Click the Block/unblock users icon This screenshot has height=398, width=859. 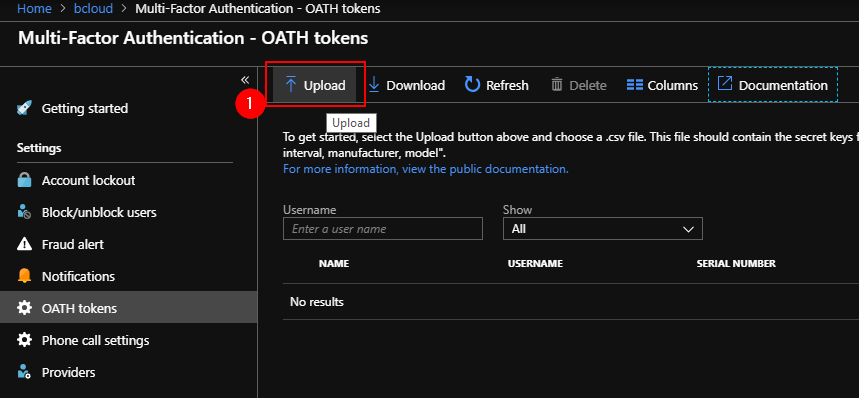(24, 212)
